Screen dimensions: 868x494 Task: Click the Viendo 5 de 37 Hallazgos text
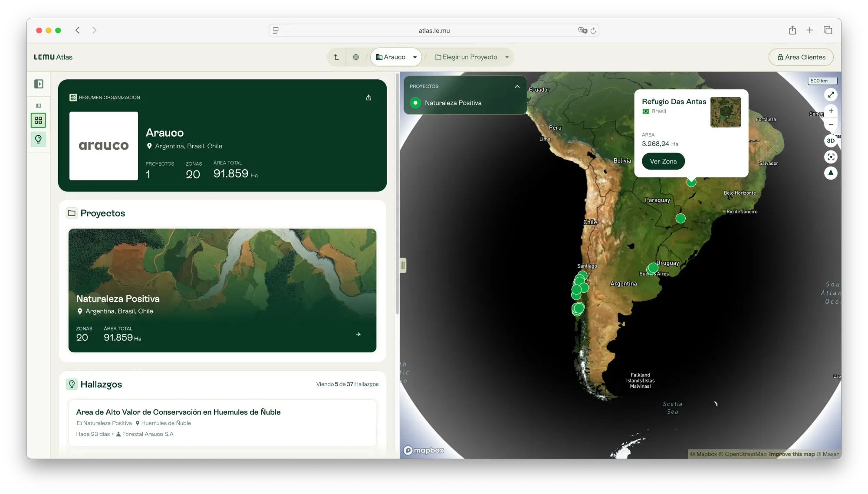pyautogui.click(x=347, y=384)
